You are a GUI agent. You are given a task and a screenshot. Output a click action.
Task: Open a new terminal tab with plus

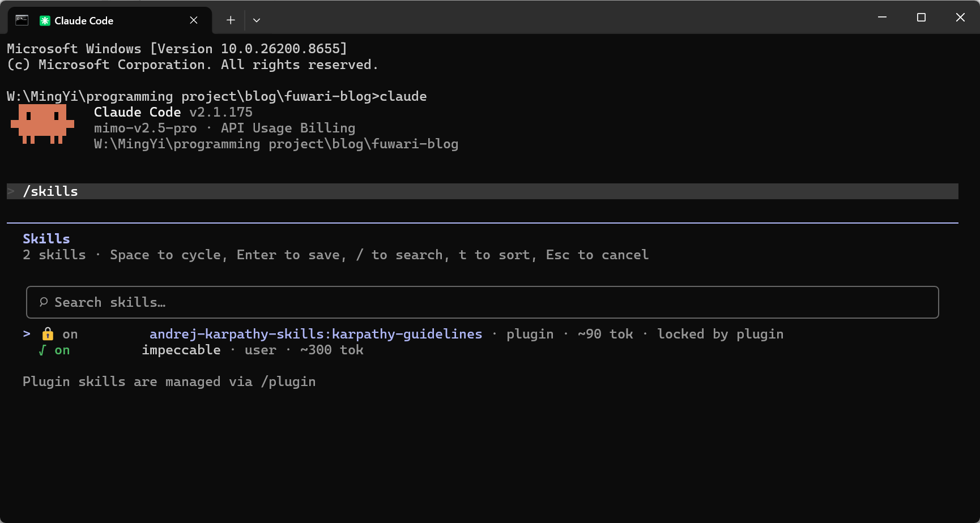point(231,20)
